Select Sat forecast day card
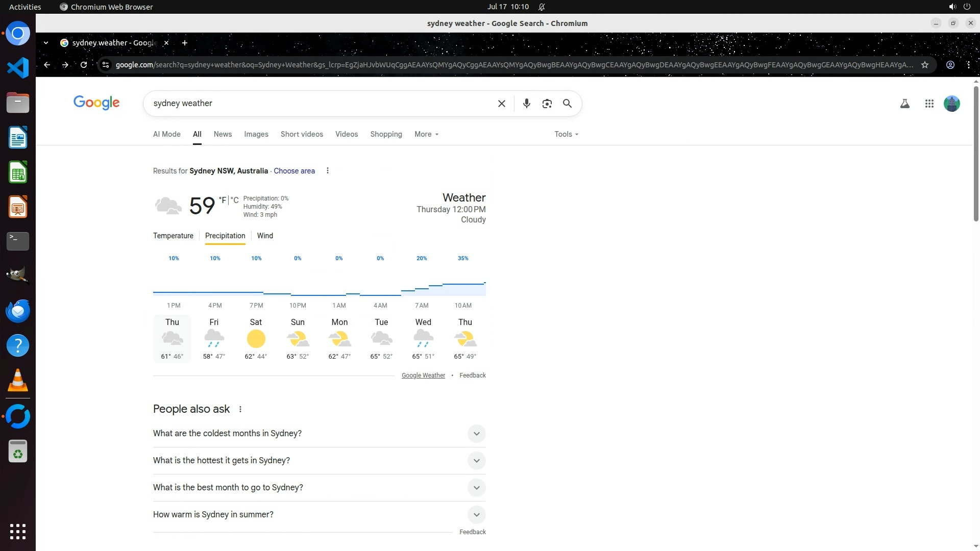Image resolution: width=980 pixels, height=551 pixels. (256, 339)
